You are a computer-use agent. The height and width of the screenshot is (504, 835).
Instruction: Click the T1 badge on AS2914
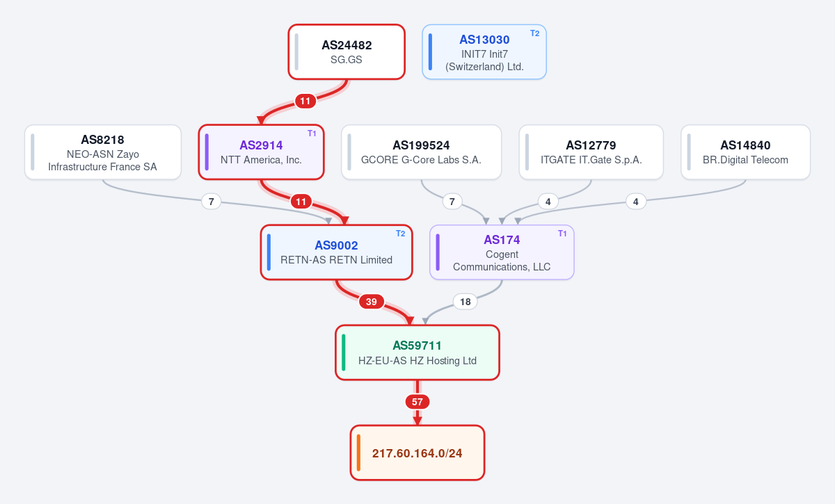click(x=312, y=133)
